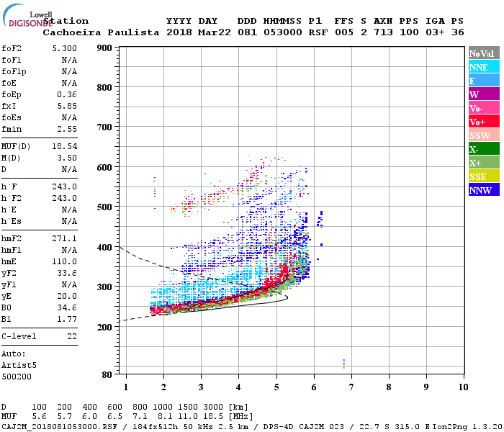The width and height of the screenshot is (504, 432).
Task: Click the 500200 version text
Action: coord(17,377)
